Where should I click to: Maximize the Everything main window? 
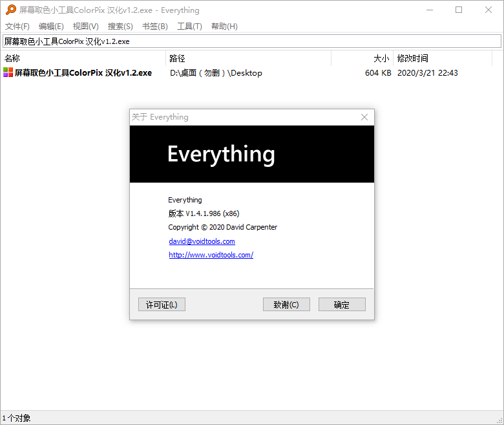click(x=459, y=10)
